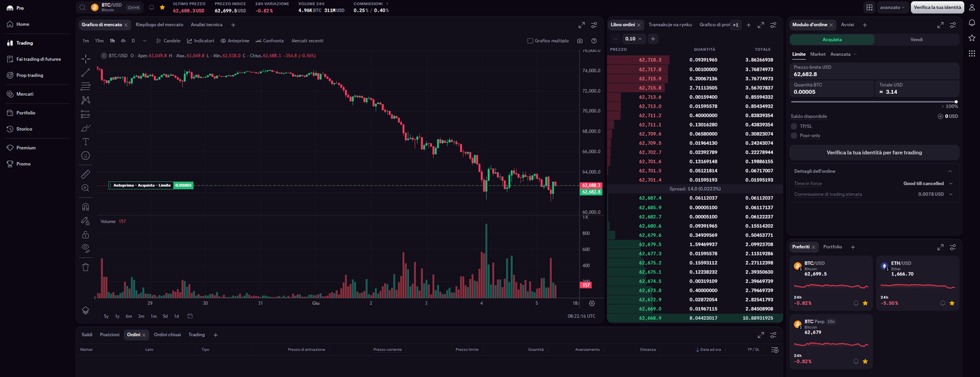Open the Candele chart type menu
The width and height of the screenshot is (980, 377).
tap(167, 41)
